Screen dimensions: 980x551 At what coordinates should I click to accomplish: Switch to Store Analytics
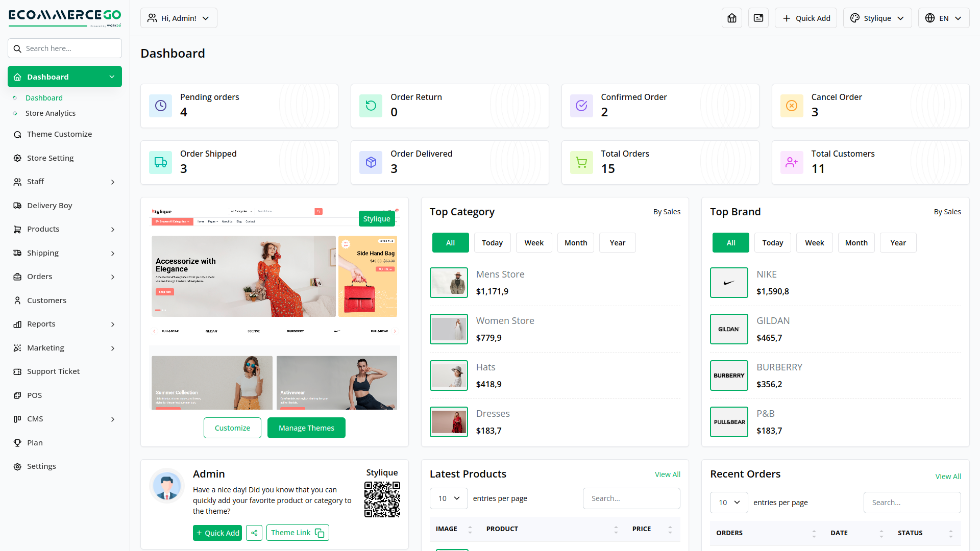(51, 113)
